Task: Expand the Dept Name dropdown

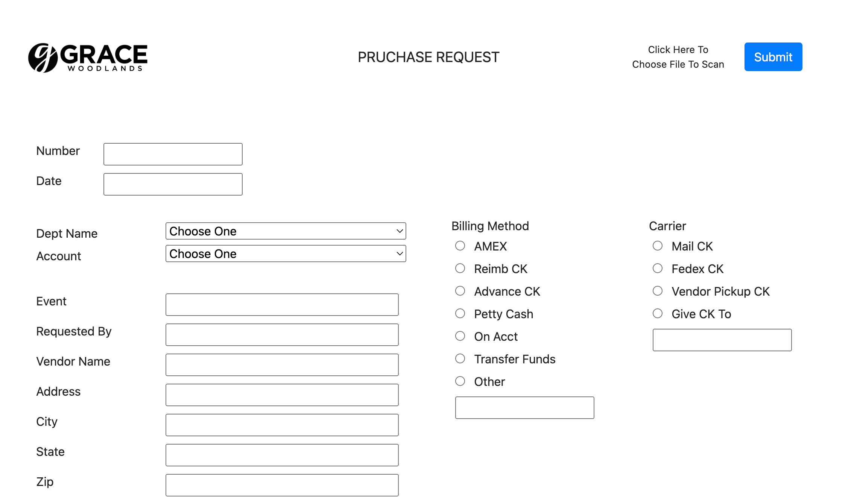Action: point(286,231)
